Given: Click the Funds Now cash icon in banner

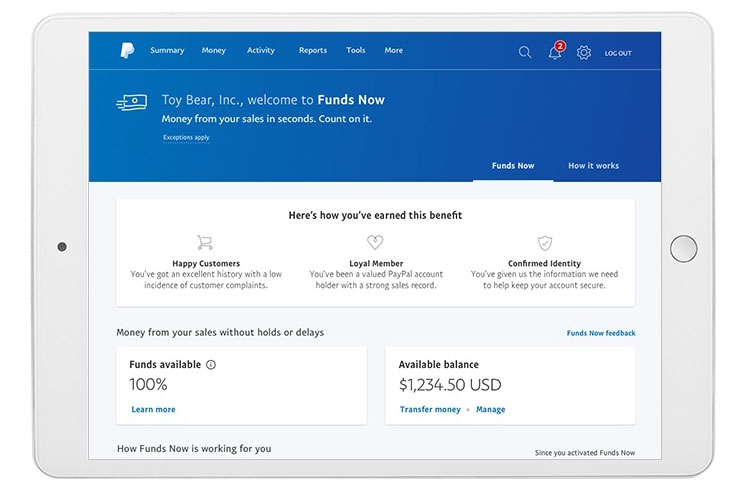Looking at the screenshot, I should coord(132,102).
